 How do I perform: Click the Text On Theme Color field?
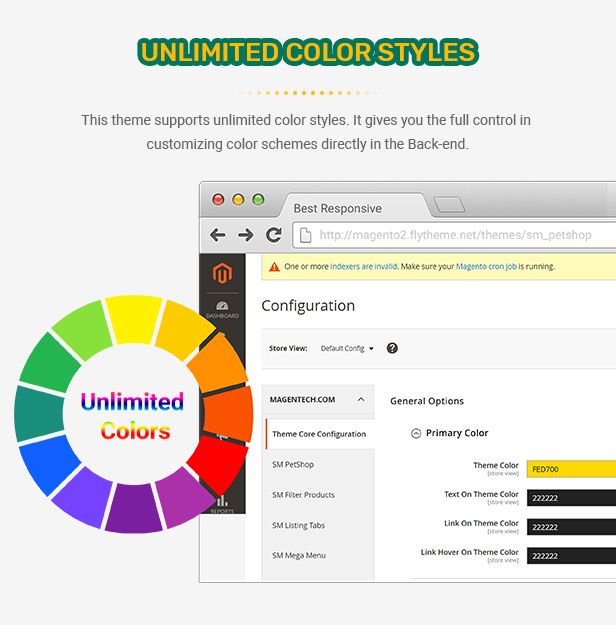[x=570, y=497]
